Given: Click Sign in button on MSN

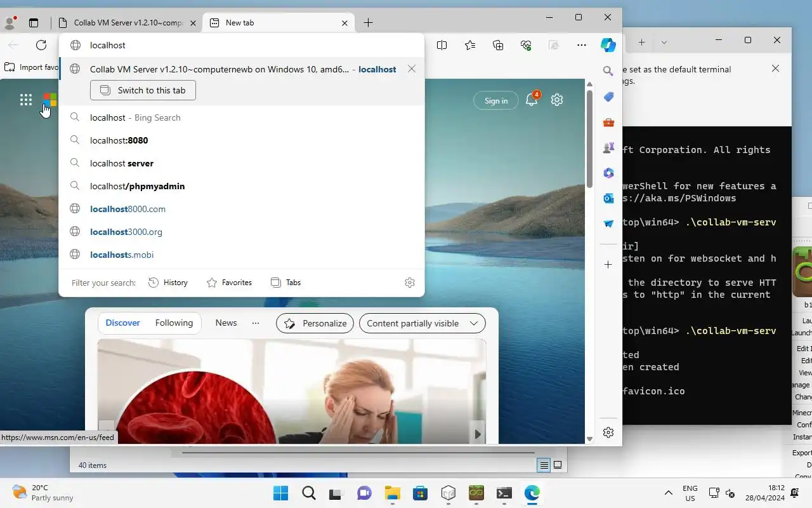Looking at the screenshot, I should click(496, 100).
